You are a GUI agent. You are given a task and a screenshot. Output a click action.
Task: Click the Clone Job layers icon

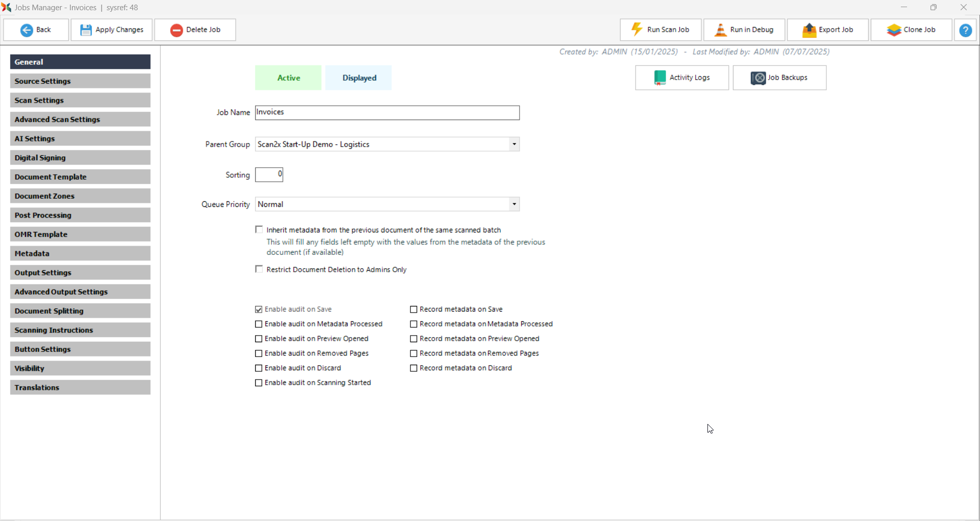coord(894,30)
